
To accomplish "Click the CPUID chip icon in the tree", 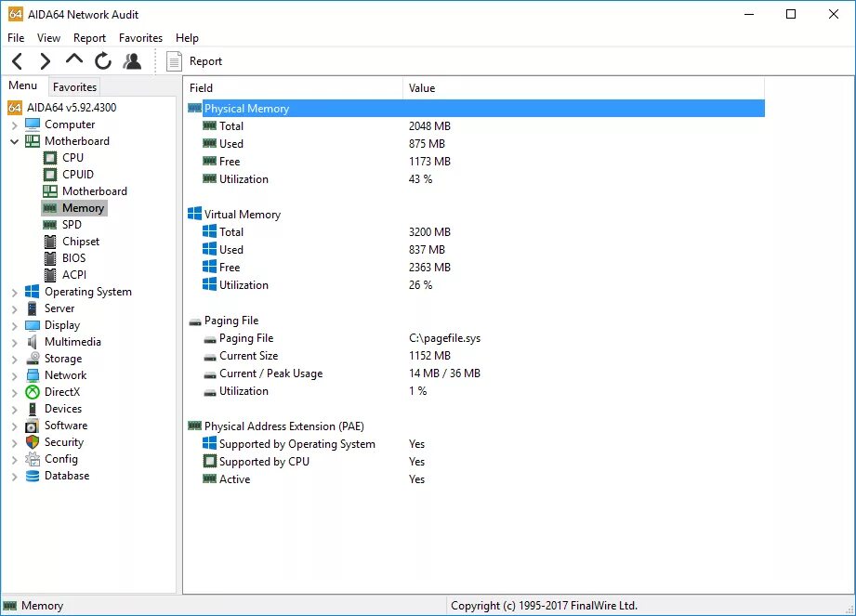I will click(x=49, y=175).
